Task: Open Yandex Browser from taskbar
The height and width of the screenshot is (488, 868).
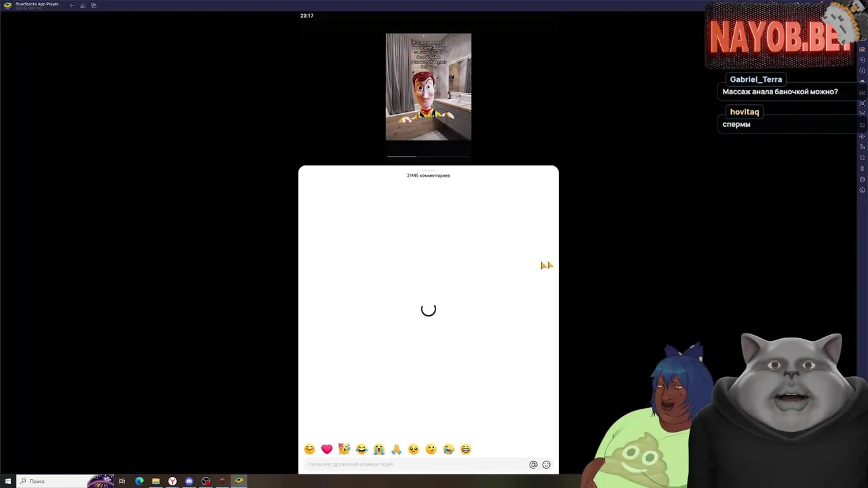Action: 172,481
